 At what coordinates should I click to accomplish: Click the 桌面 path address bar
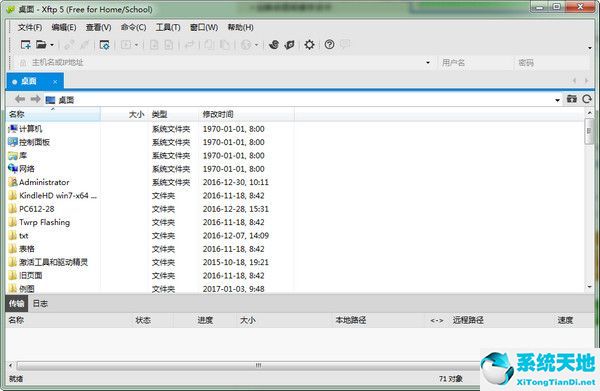(298, 100)
